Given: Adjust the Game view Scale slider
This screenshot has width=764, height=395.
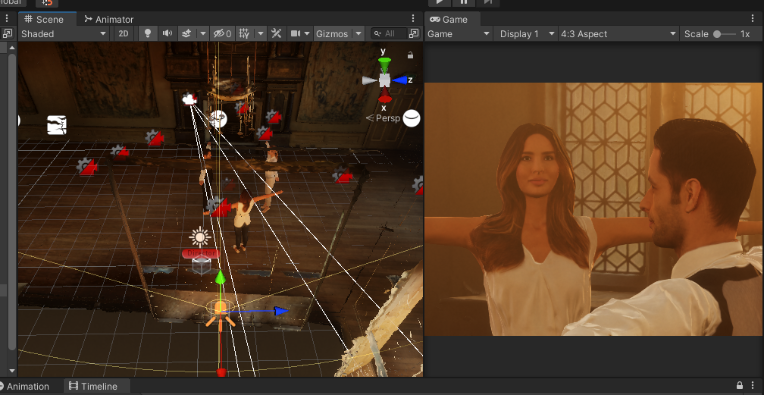Looking at the screenshot, I should [724, 34].
